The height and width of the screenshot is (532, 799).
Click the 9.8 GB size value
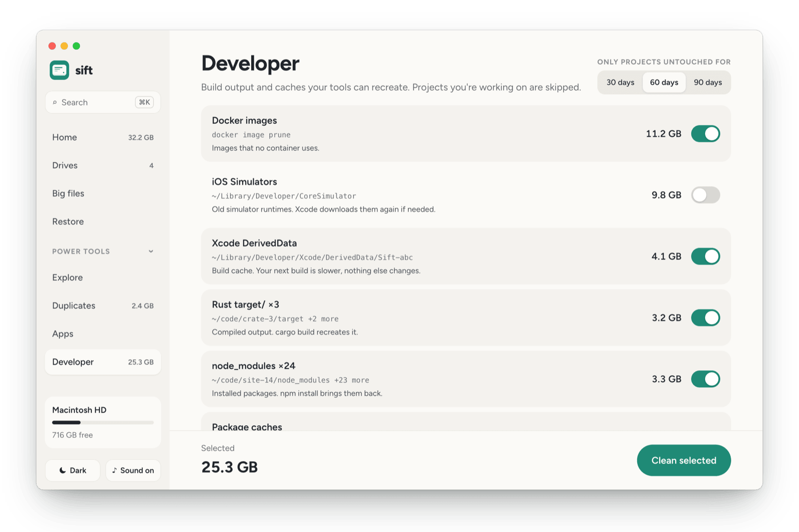[x=666, y=195]
